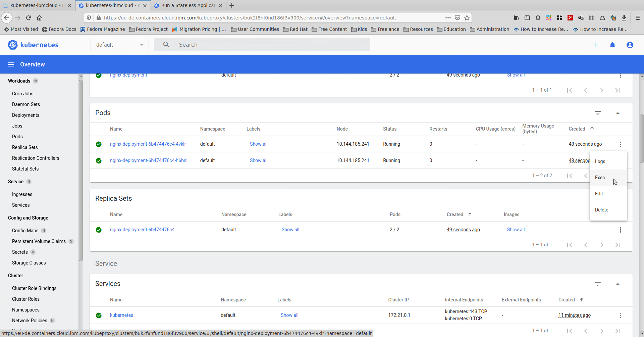The width and height of the screenshot is (644, 337).
Task: Open Cron Jobs in the sidebar
Action: click(23, 94)
